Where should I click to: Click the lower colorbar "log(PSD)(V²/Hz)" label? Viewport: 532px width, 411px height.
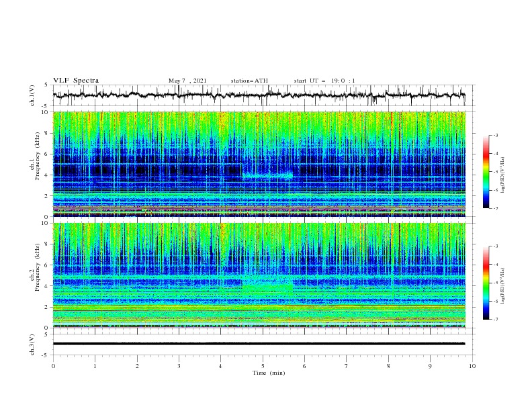coord(503,286)
